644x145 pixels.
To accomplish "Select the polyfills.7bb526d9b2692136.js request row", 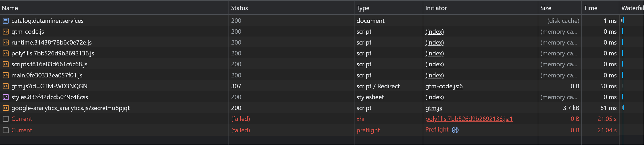I will point(322,53).
